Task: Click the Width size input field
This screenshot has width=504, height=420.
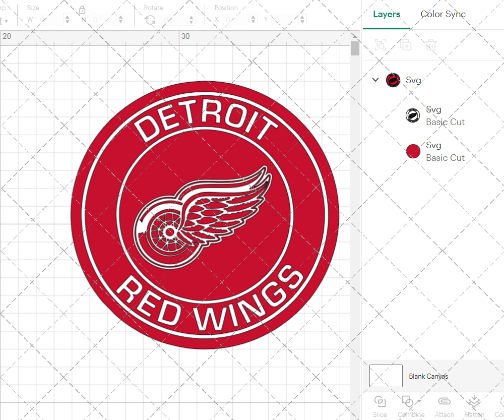Action: pos(50,20)
